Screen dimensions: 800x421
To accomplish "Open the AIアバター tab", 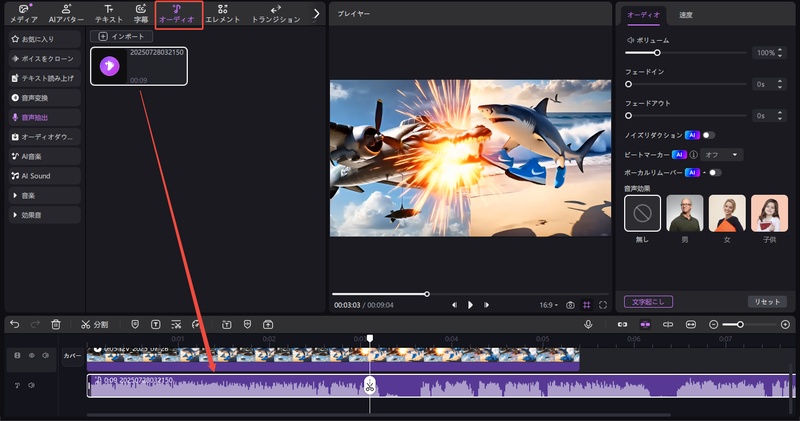I will pyautogui.click(x=66, y=14).
